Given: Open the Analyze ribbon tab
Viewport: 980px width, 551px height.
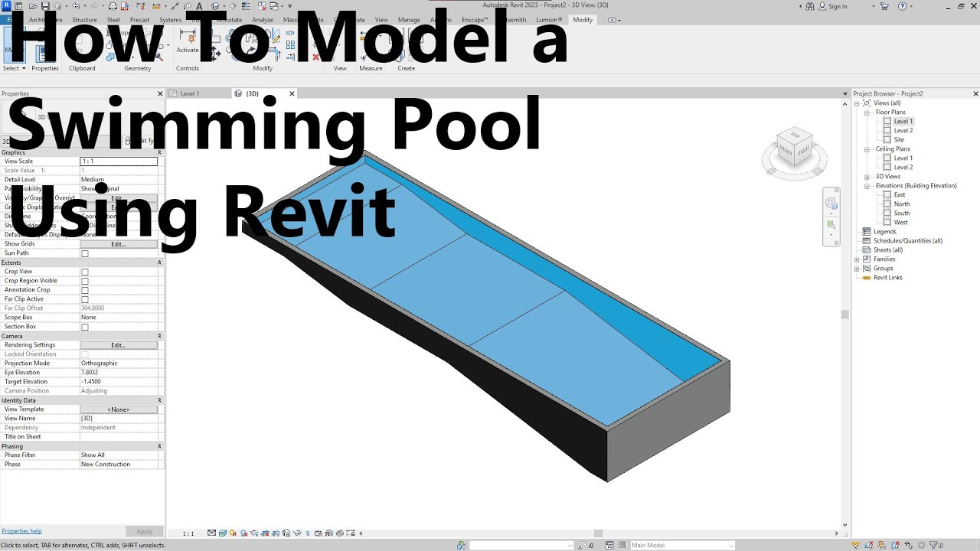Looking at the screenshot, I should click(x=263, y=20).
